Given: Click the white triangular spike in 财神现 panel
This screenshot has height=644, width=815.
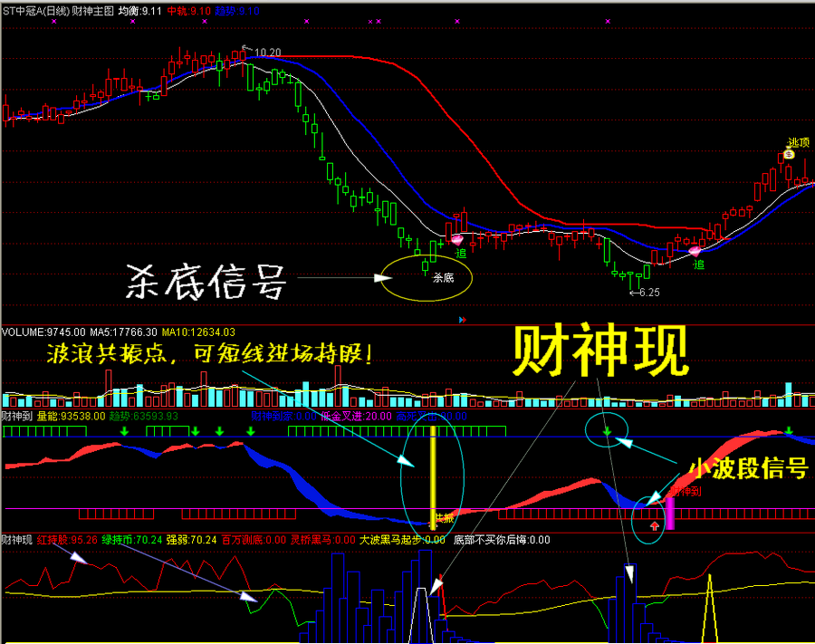Looking at the screenshot, I should (x=422, y=615).
